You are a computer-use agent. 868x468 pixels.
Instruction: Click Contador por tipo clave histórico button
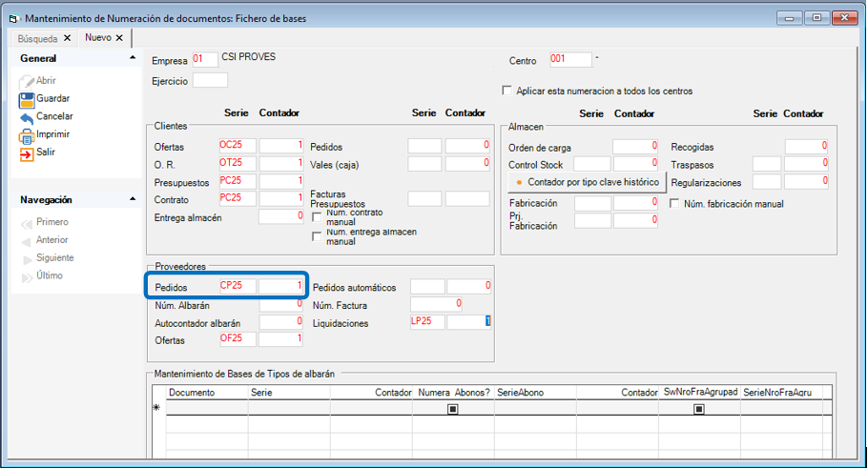[587, 182]
